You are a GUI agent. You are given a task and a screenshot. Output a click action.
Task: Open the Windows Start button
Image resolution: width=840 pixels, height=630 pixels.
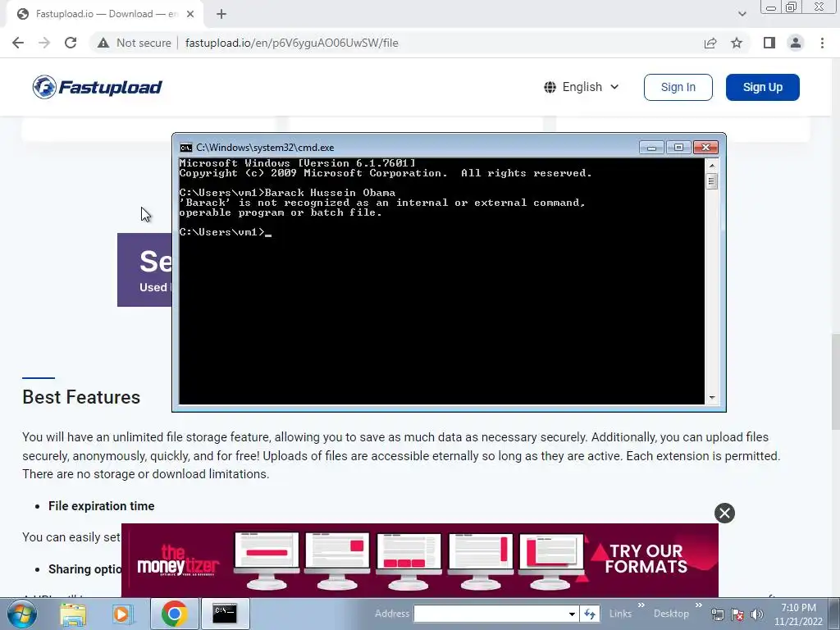tap(22, 614)
